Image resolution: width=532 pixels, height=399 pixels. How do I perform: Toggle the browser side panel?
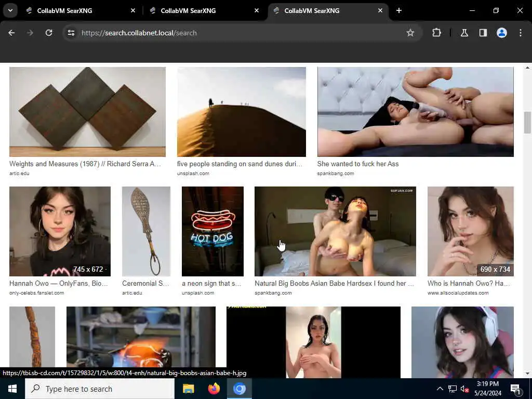pos(483,33)
